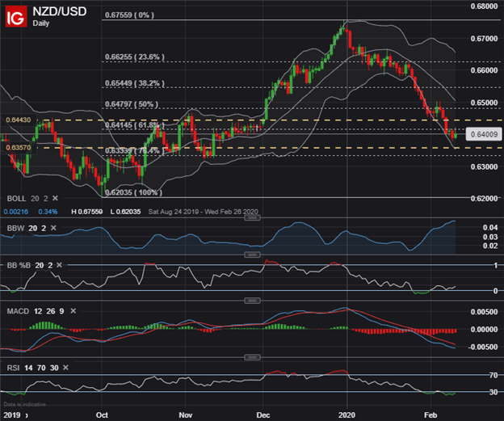
Task: Close the BB %B indicator panel
Action: click(x=59, y=265)
